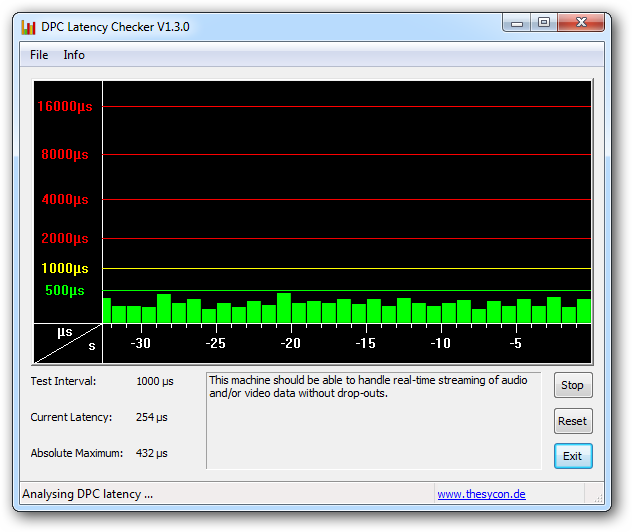Open the Info menu

74,55
